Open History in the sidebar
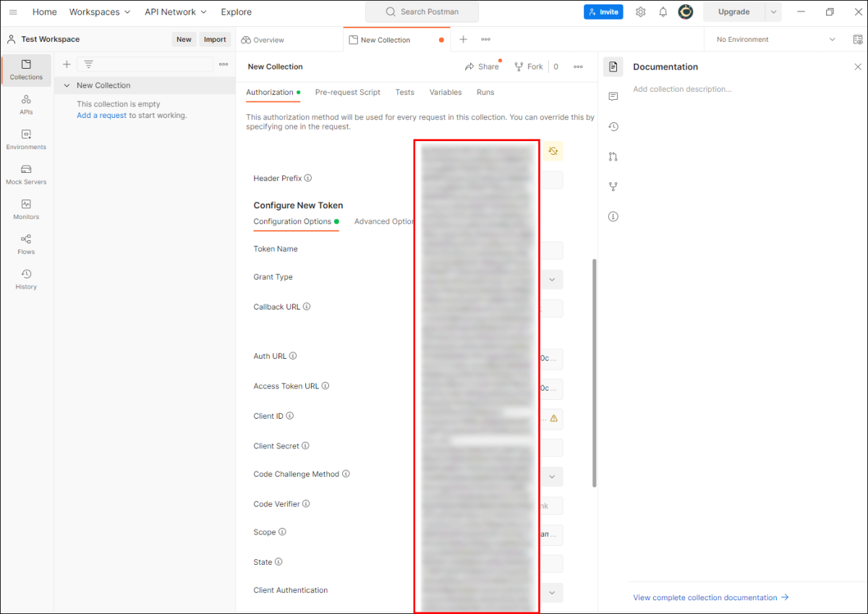 pyautogui.click(x=26, y=279)
